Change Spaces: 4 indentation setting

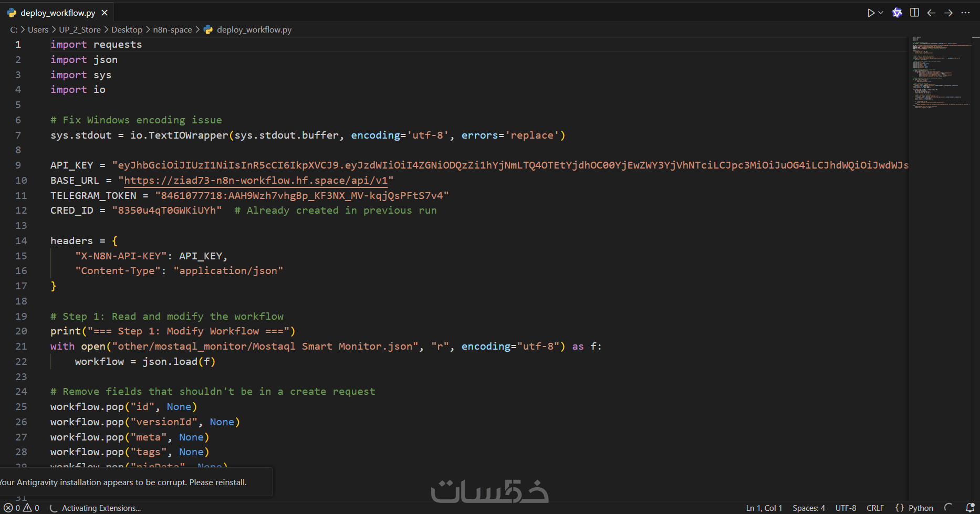tap(809, 508)
